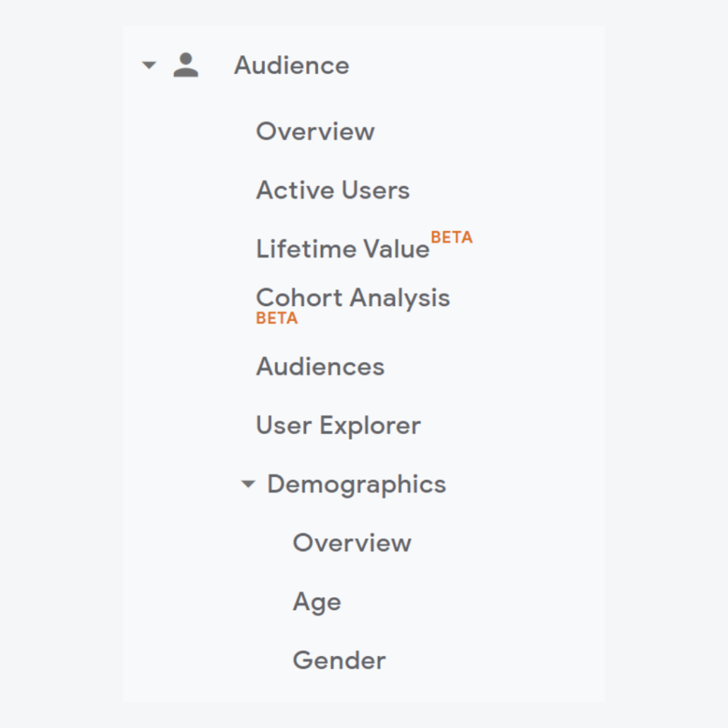728x728 pixels.
Task: Collapse the Audience section triangle
Action: [148, 66]
